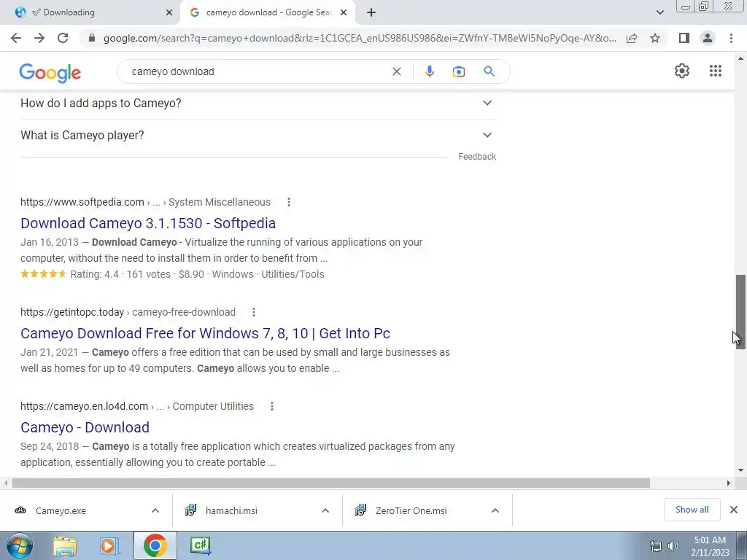Open tab search dropdown arrow
The image size is (747, 560).
[659, 12]
